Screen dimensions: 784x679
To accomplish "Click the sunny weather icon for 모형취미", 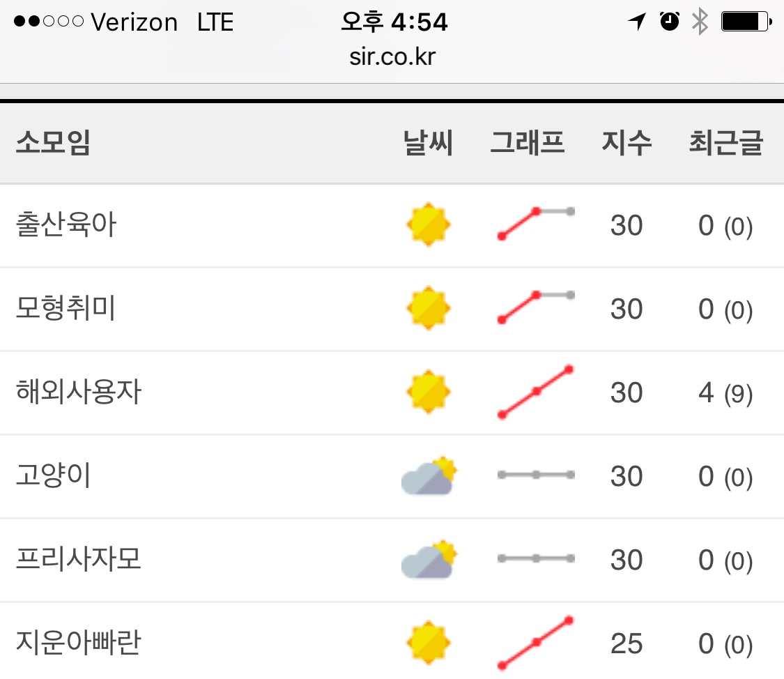I will pyautogui.click(x=428, y=308).
